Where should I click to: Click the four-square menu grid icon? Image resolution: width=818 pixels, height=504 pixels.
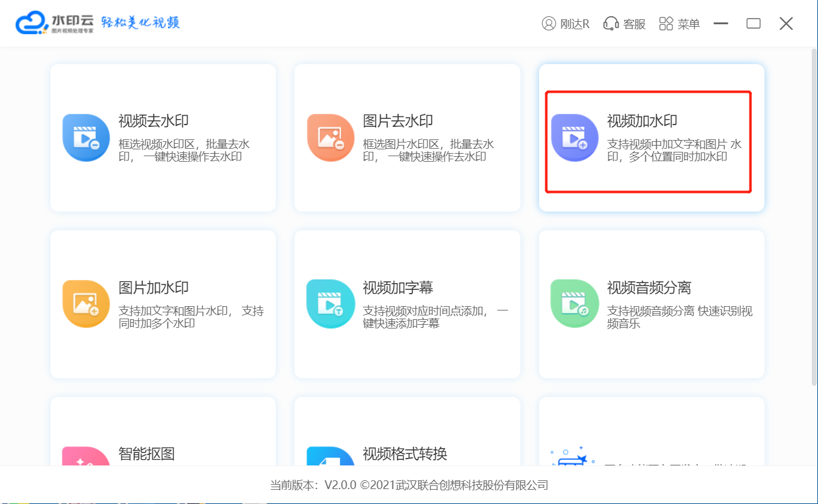tap(666, 24)
